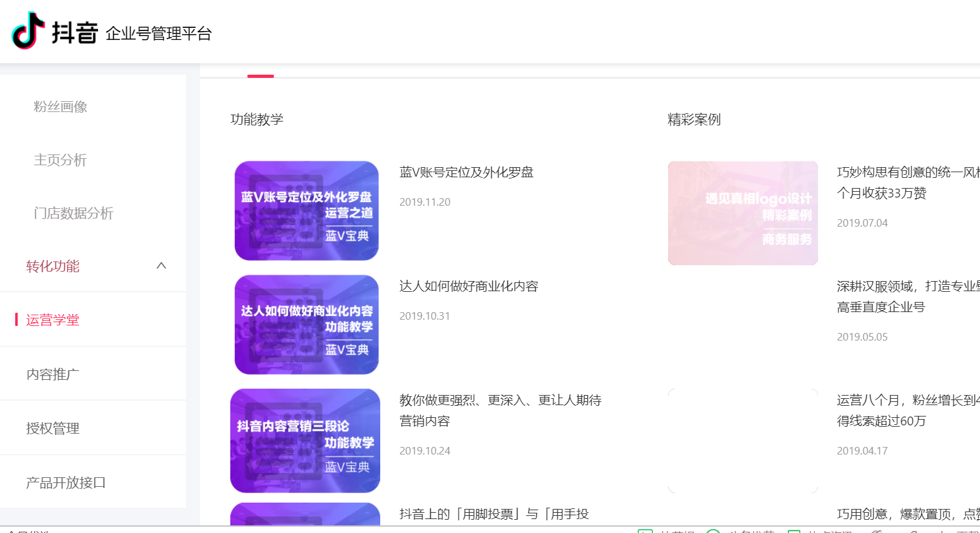Open 粉丝画像 in the sidebar
Image resolution: width=980 pixels, height=533 pixels.
tap(60, 106)
